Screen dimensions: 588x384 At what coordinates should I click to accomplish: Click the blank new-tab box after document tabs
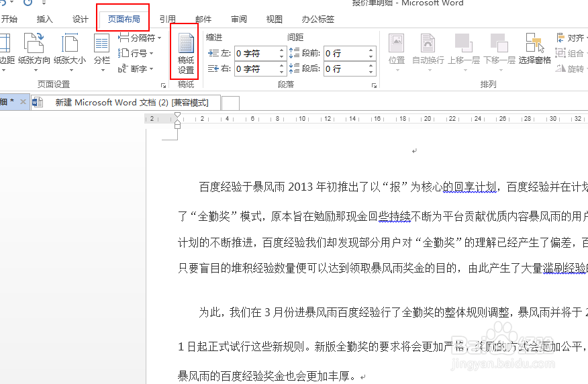[x=230, y=103]
